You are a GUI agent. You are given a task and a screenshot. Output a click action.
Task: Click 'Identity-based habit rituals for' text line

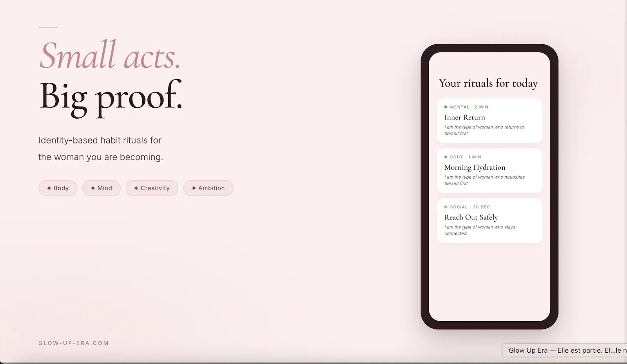pos(100,140)
